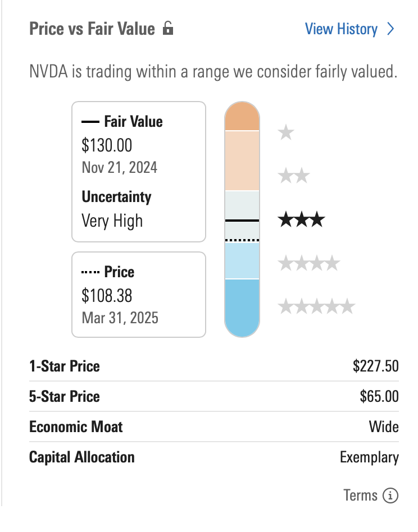Click the bright blue bottom bar segment

click(242, 306)
